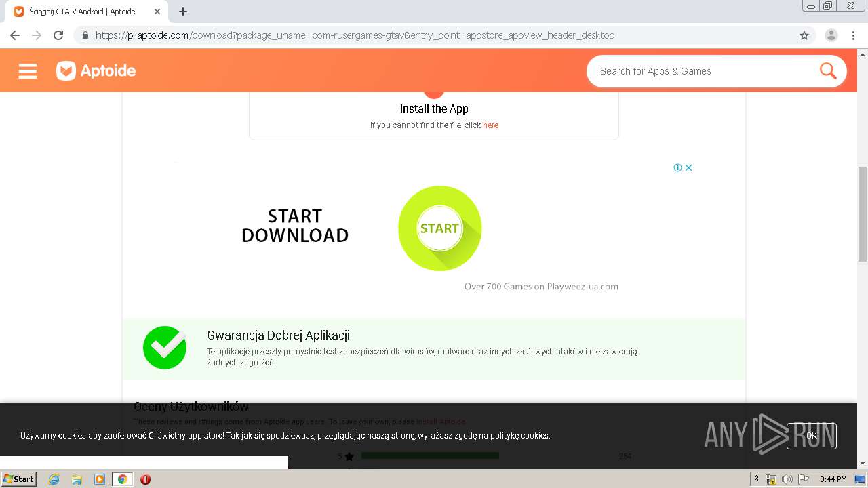Open the Chrome three-dot menu
The height and width of the screenshot is (488, 868).
pos(853,35)
